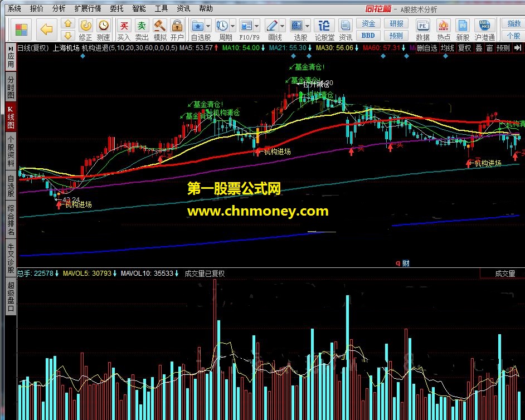Open the 论股堂 forum icon
The width and height of the screenshot is (525, 420).
point(324,26)
